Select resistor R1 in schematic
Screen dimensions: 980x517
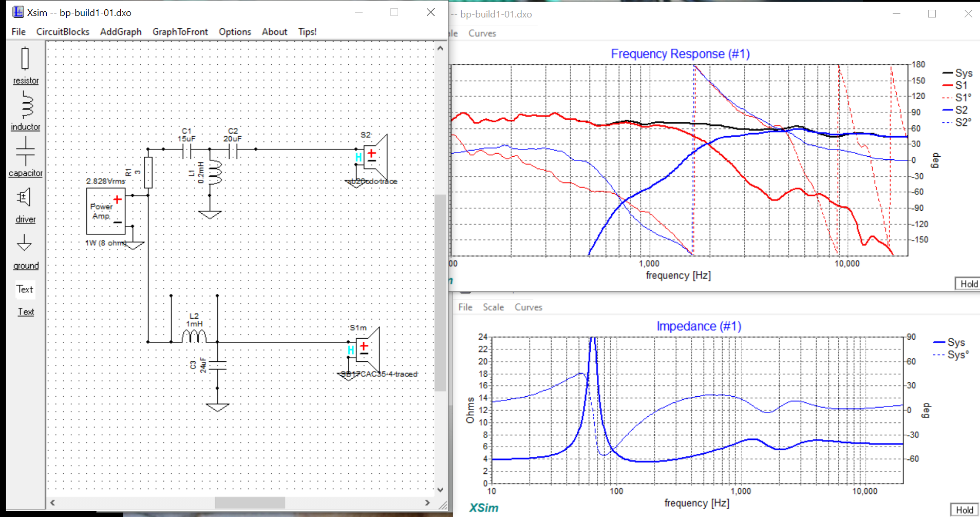tap(148, 172)
